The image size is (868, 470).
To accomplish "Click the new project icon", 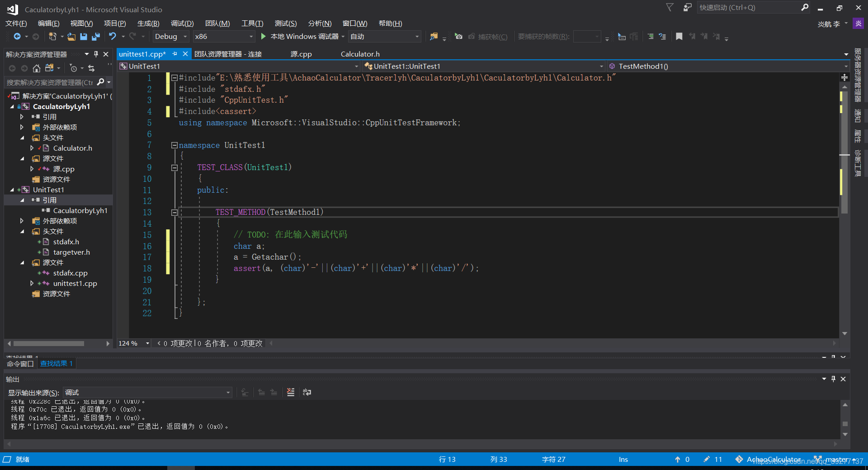I will [52, 36].
